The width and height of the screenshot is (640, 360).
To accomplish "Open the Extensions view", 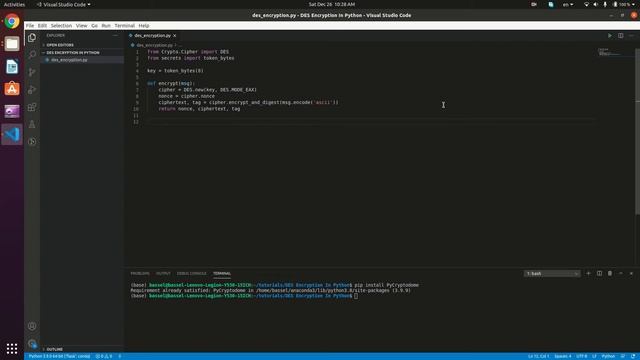I will [32, 107].
